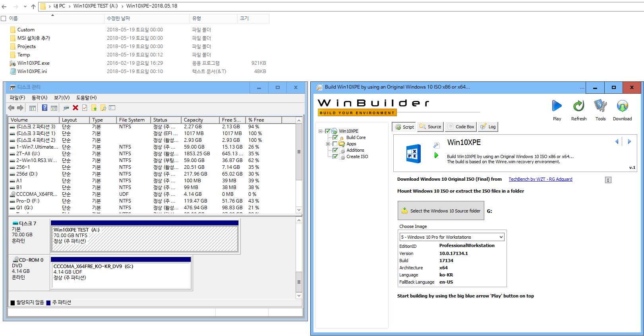Screen dimensions: 644x336
Task: Toggle the Build Core checkbox
Action: (335, 137)
